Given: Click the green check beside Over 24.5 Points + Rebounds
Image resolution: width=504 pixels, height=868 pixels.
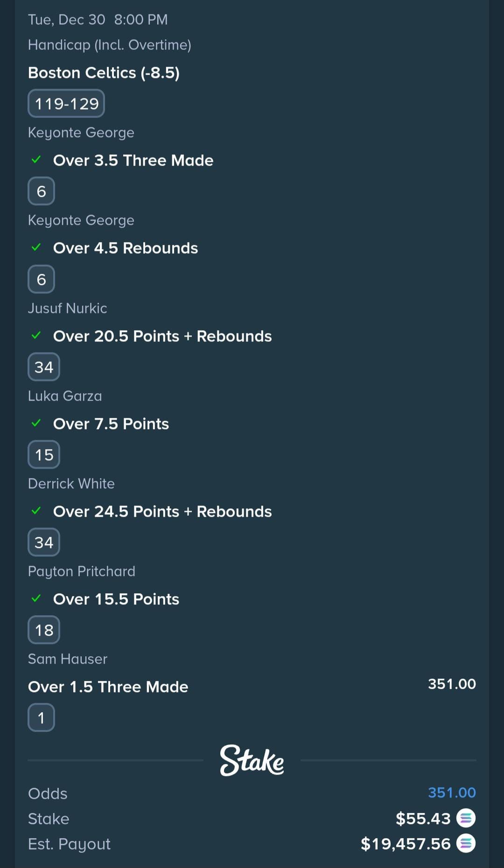Looking at the screenshot, I should 36,511.
